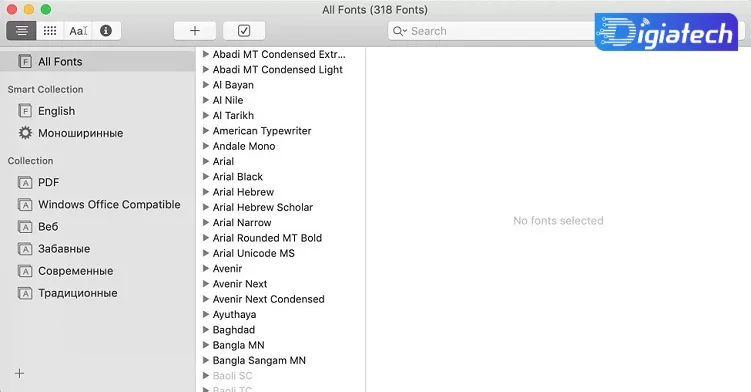Click the Забавные collection icon
The width and height of the screenshot is (751, 392).
[25, 249]
